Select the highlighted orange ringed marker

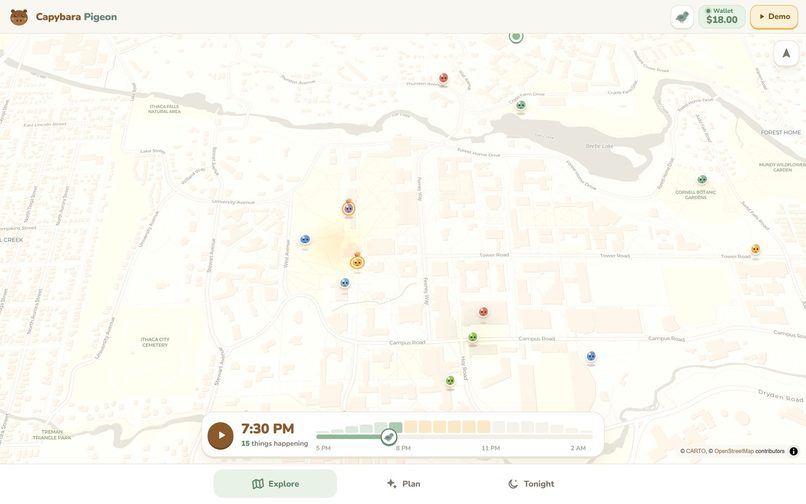[x=357, y=262]
